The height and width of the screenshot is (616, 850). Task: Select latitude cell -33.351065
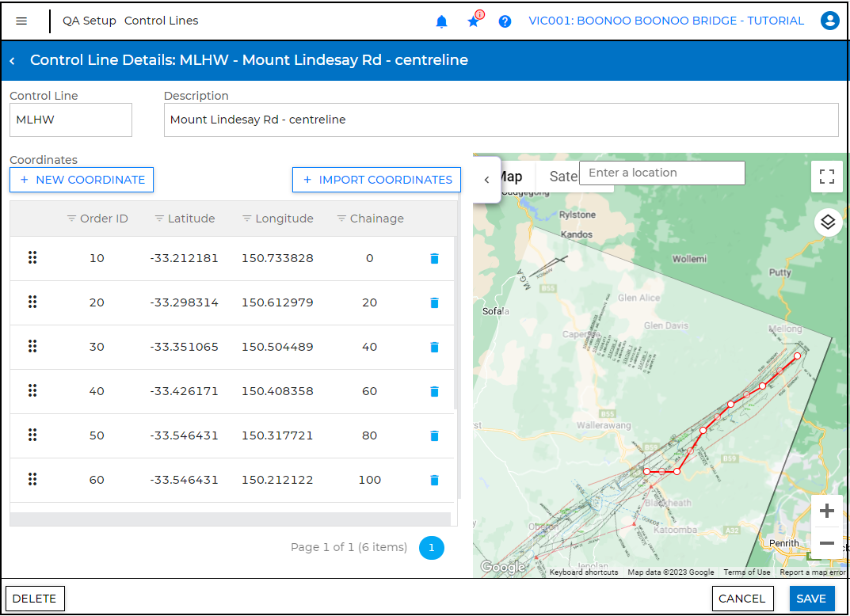pos(185,348)
